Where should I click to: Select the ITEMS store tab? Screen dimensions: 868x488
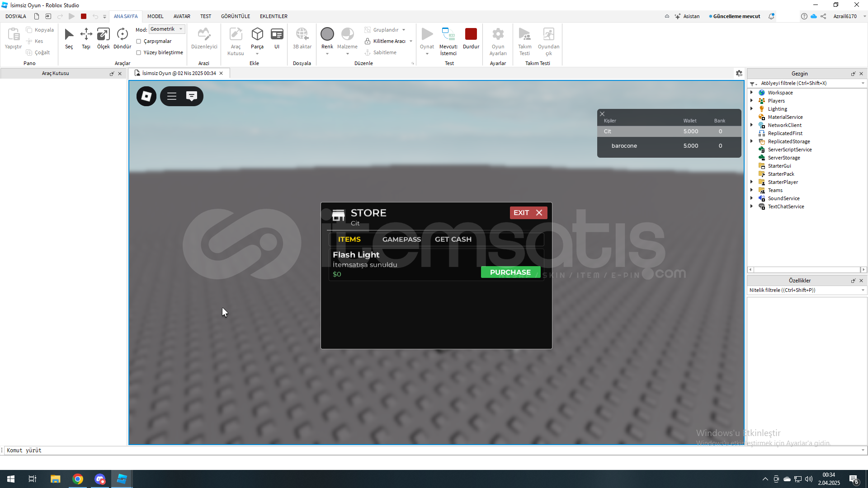pyautogui.click(x=349, y=239)
